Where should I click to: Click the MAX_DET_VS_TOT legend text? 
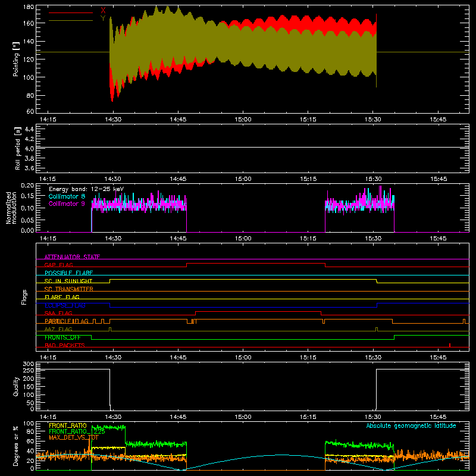click(x=74, y=437)
